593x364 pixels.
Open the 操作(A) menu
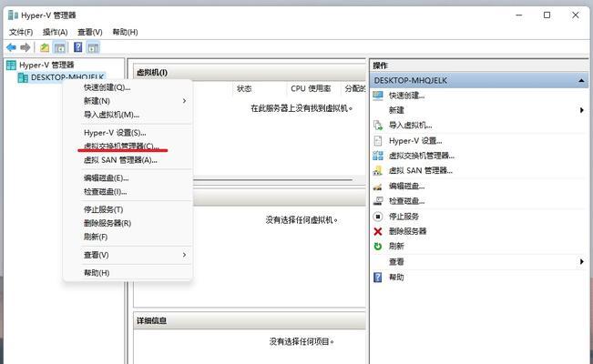coord(55,32)
